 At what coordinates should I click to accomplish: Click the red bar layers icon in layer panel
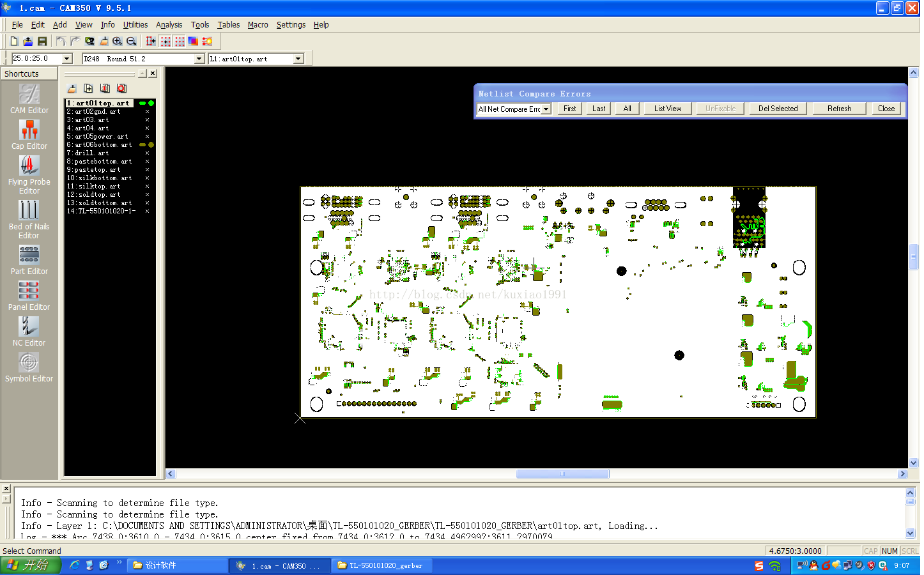(105, 88)
